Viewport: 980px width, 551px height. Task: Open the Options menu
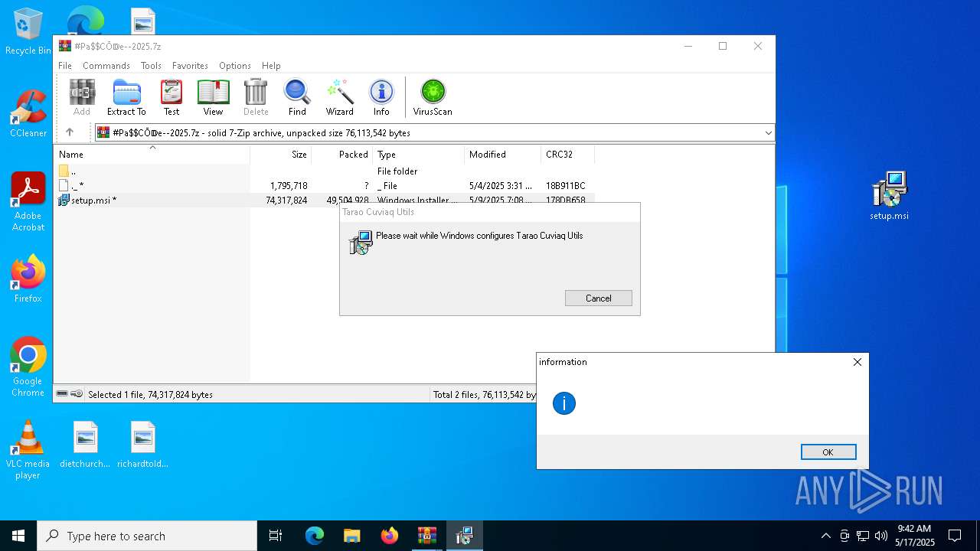point(235,66)
